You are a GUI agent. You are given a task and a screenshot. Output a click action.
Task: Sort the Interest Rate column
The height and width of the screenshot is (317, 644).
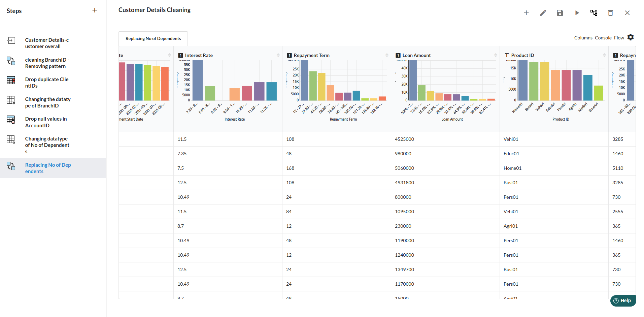tap(278, 55)
